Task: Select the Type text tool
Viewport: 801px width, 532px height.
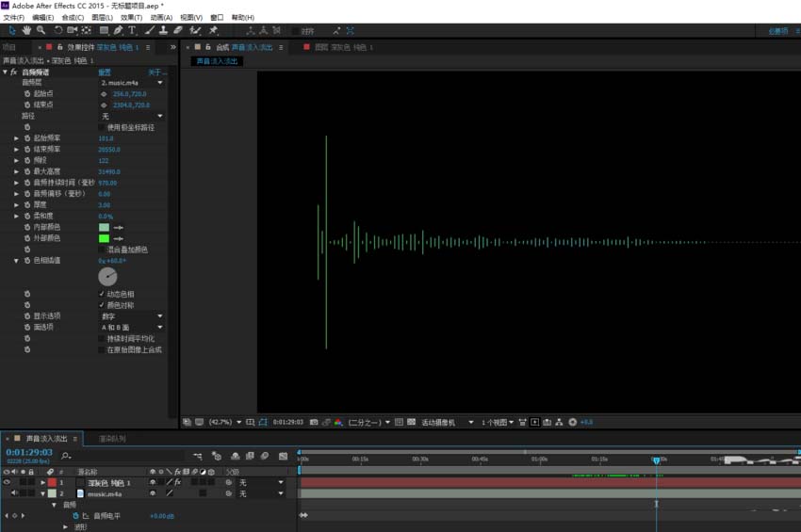Action: click(x=132, y=31)
